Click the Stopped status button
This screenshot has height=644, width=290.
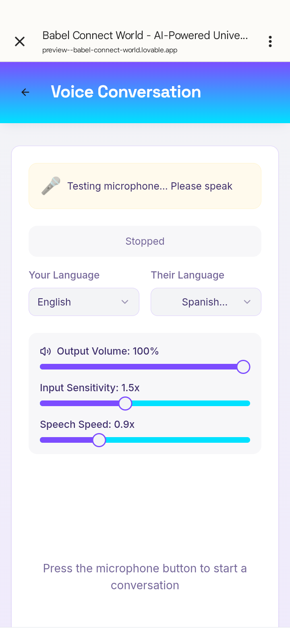click(x=145, y=241)
